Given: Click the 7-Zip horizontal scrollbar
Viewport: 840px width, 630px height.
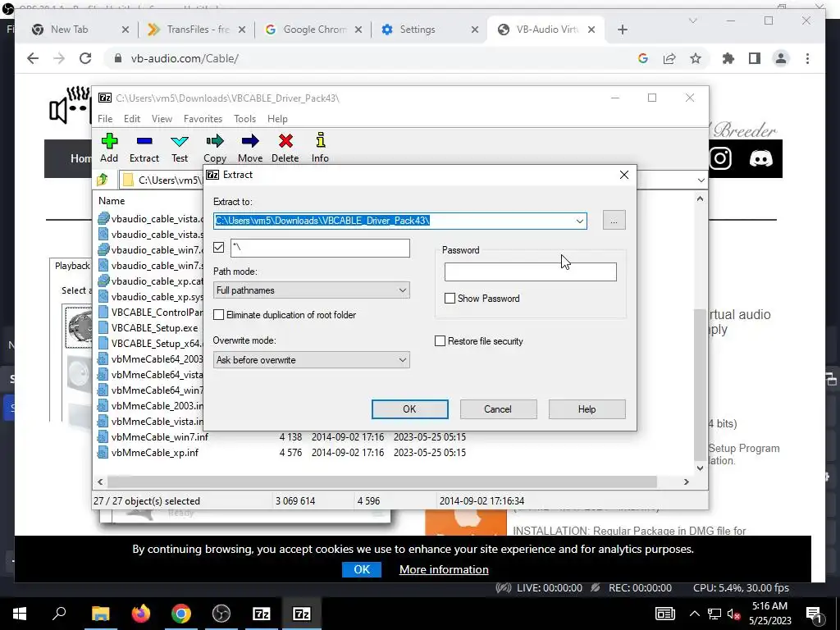Looking at the screenshot, I should point(382,482).
